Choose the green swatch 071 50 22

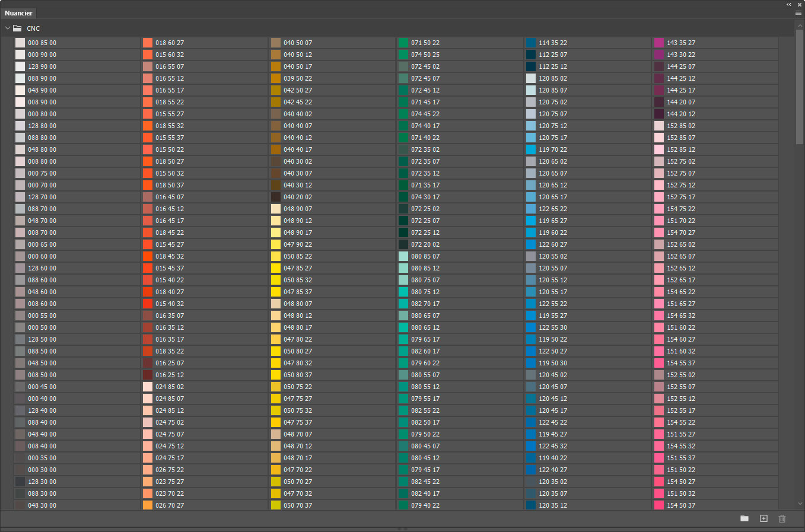[403, 43]
